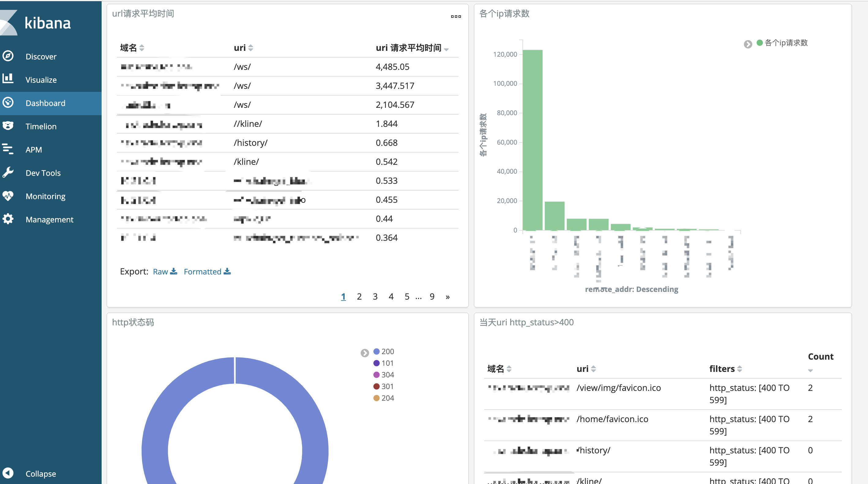This screenshot has width=868, height=484.
Task: Go to page 5 of table
Action: click(x=407, y=297)
